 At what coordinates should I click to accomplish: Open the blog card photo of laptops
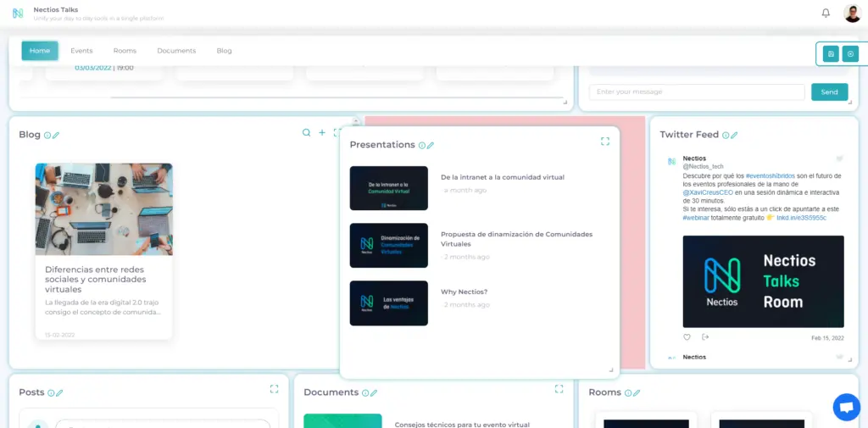pyautogui.click(x=104, y=209)
